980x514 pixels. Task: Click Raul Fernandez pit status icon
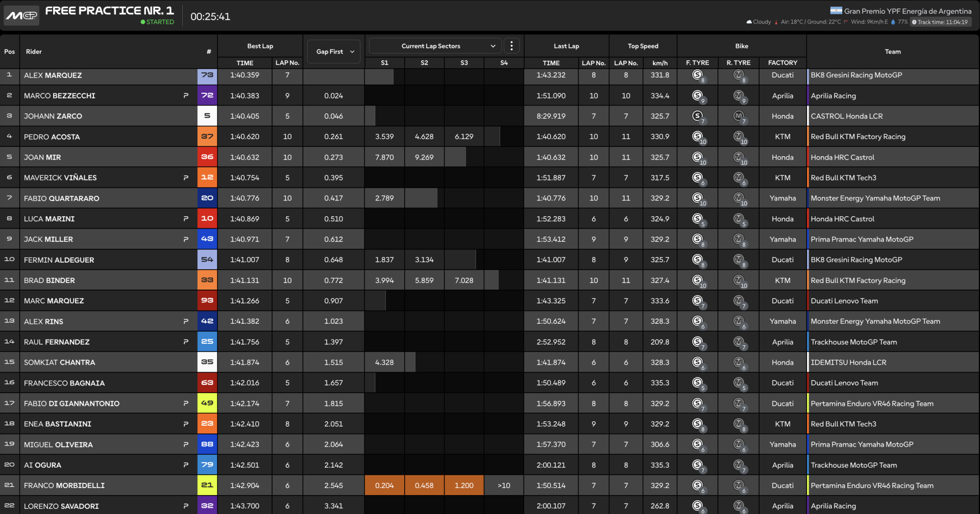click(186, 342)
